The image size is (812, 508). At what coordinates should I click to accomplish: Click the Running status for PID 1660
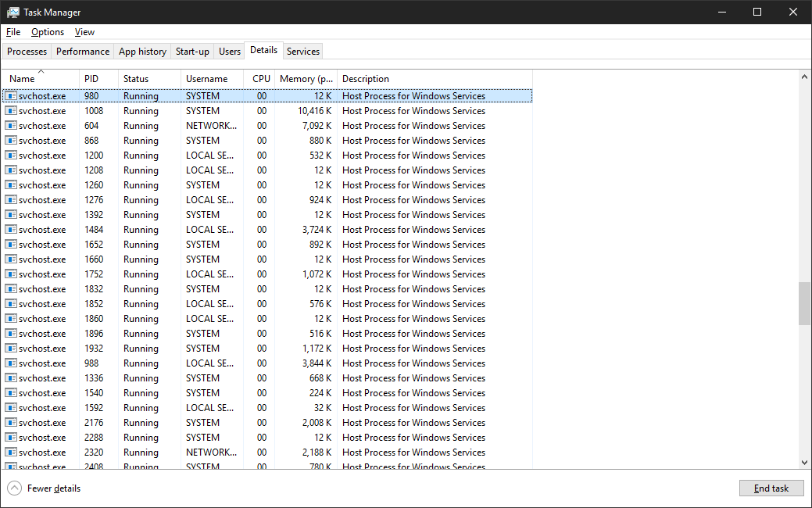coord(141,259)
